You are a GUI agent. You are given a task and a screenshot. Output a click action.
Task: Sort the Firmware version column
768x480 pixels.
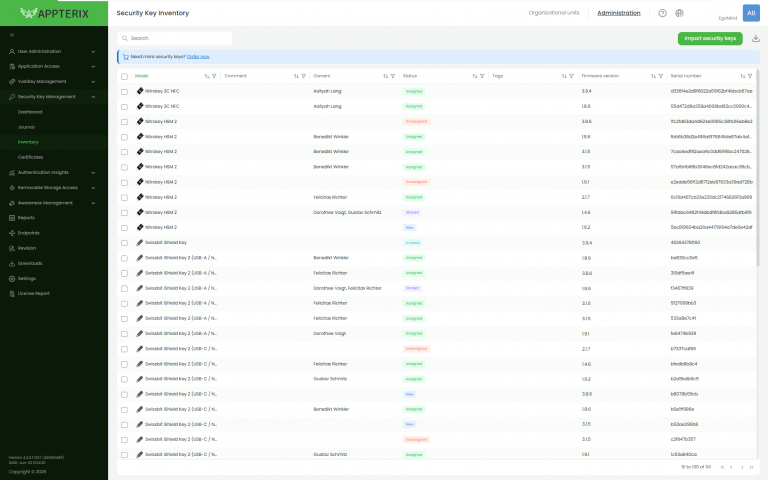(653, 76)
